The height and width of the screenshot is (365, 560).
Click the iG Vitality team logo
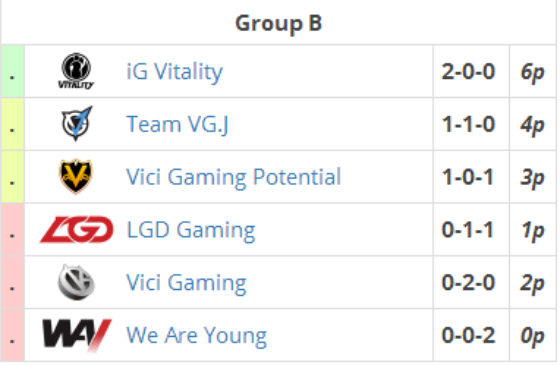point(76,71)
